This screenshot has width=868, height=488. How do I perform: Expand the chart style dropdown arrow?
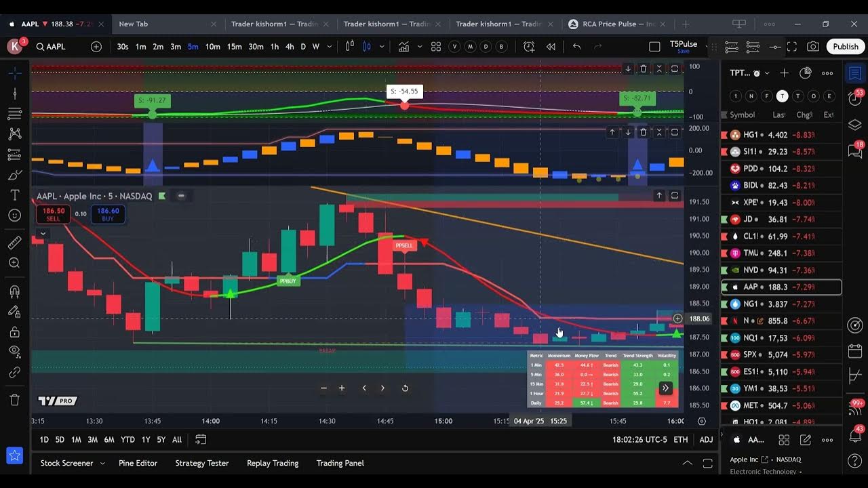coord(382,47)
